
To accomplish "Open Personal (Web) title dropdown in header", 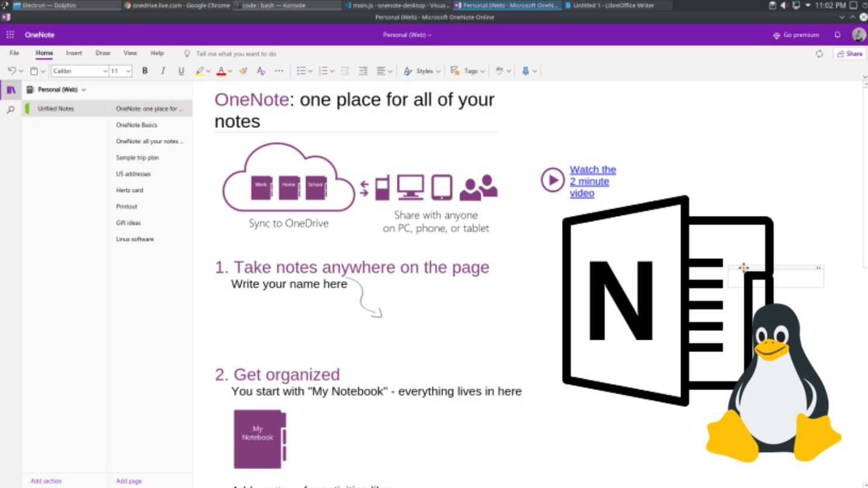I will [x=407, y=35].
